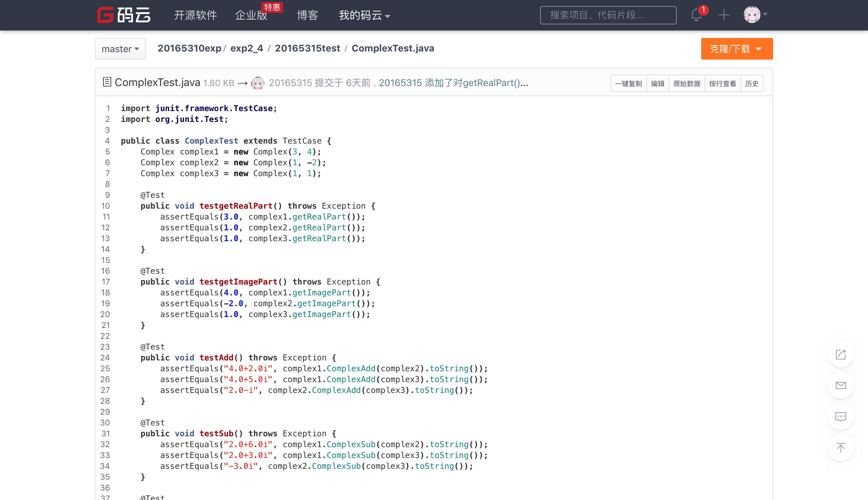Open user avatar in top bar
Viewport: 868px width, 500px height.
point(752,15)
